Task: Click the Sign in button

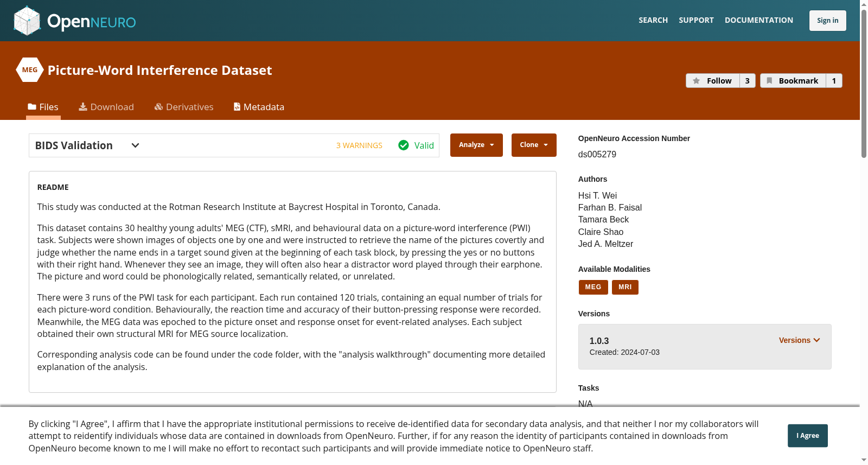Action: tap(827, 21)
